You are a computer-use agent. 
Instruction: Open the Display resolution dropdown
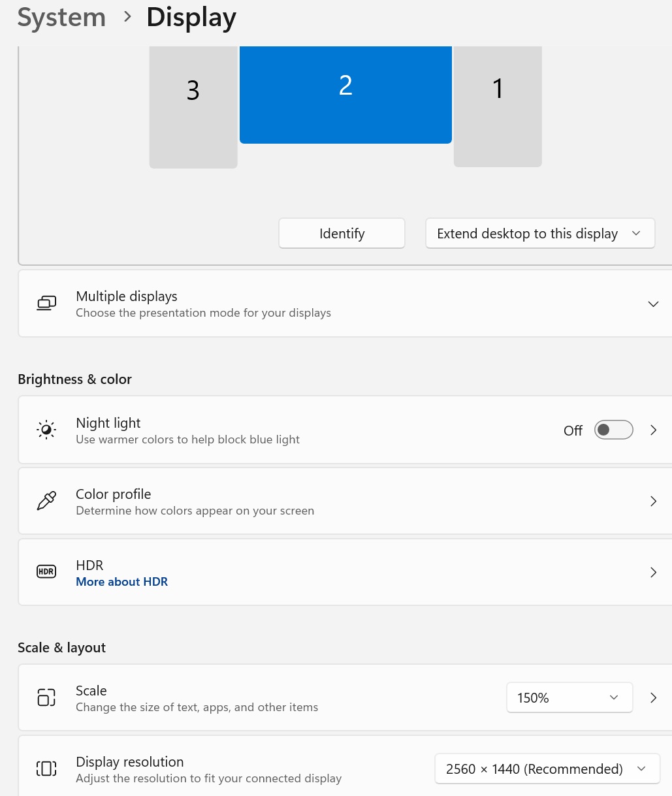point(547,769)
